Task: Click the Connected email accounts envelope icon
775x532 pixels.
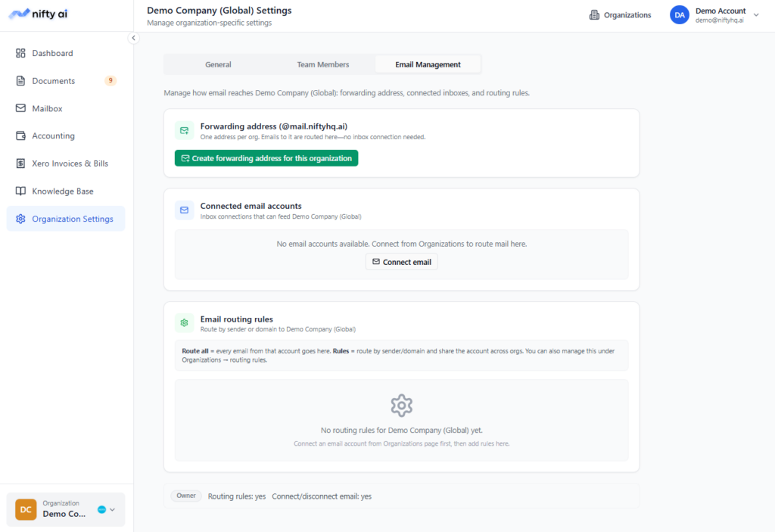Action: coord(185,210)
